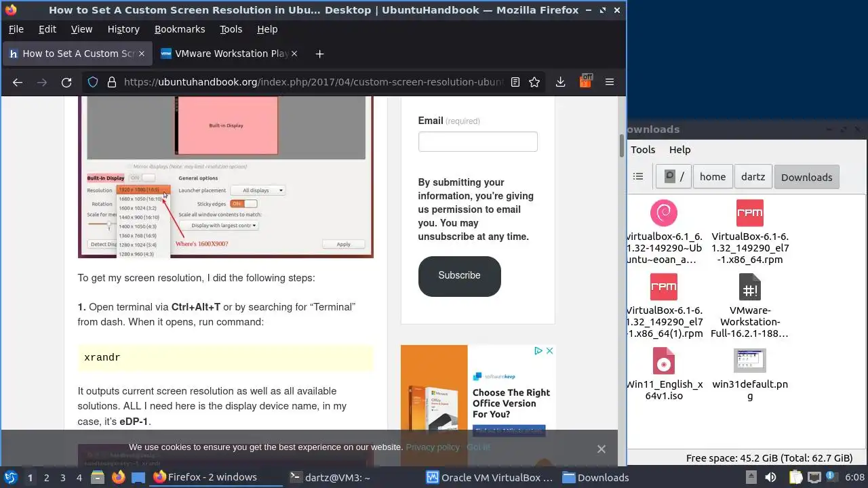Image resolution: width=868 pixels, height=488 pixels.
Task: Click the Free space status bar text
Action: point(769,458)
